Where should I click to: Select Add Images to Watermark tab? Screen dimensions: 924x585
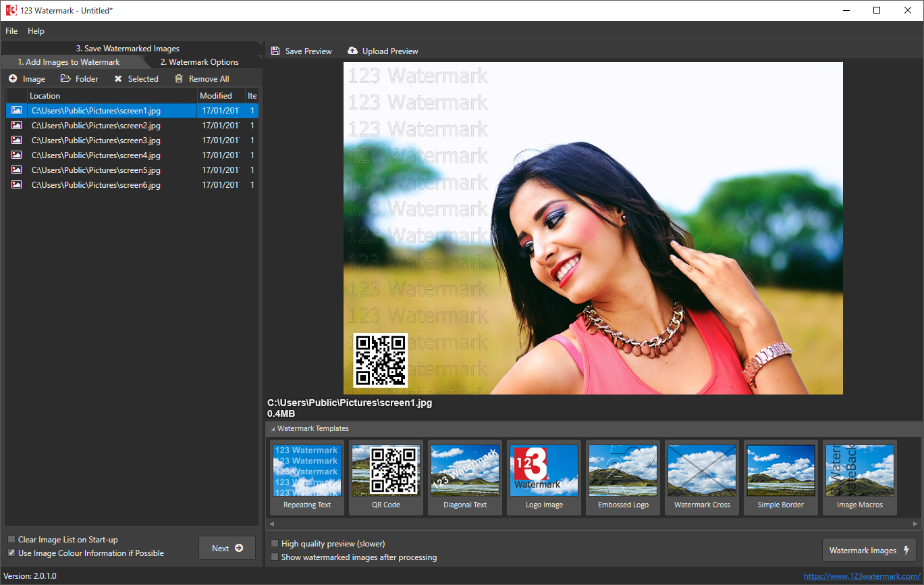coord(69,62)
